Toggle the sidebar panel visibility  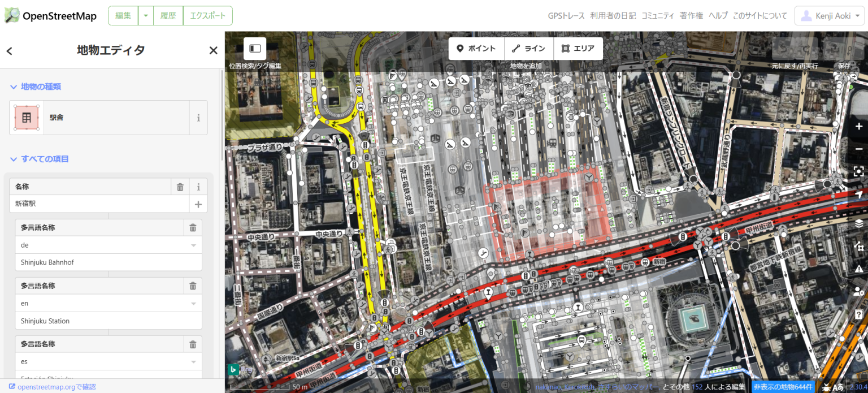255,49
